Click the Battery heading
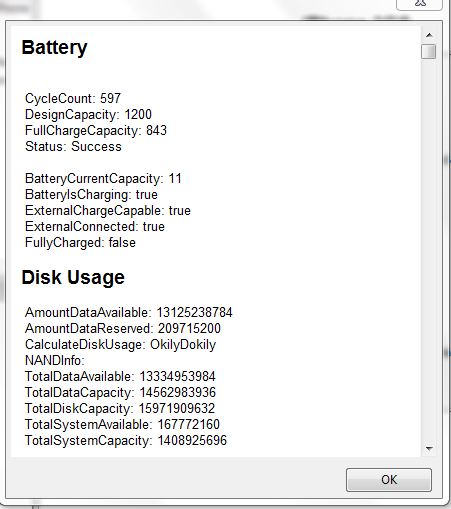This screenshot has width=451, height=509. (x=54, y=48)
